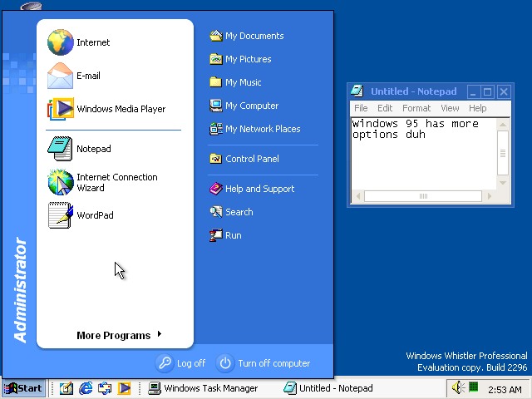Viewport: 532px width, 399px height.
Task: Click the Notepad horizontal scrollbar thumb
Action: pyautogui.click(x=423, y=196)
